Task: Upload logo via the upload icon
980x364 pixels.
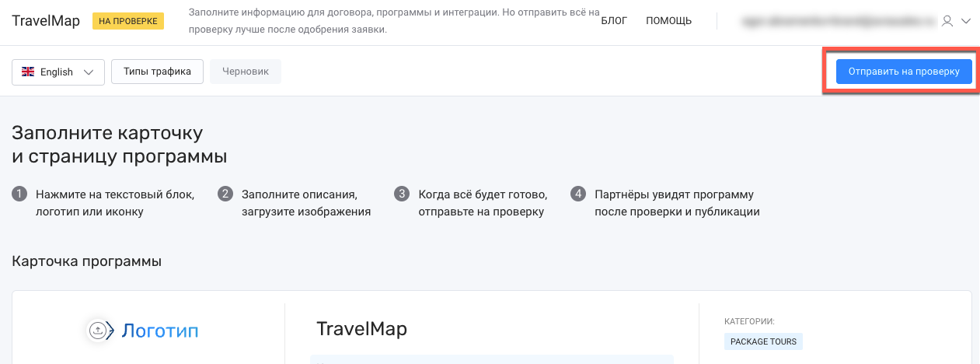Action: (98, 331)
